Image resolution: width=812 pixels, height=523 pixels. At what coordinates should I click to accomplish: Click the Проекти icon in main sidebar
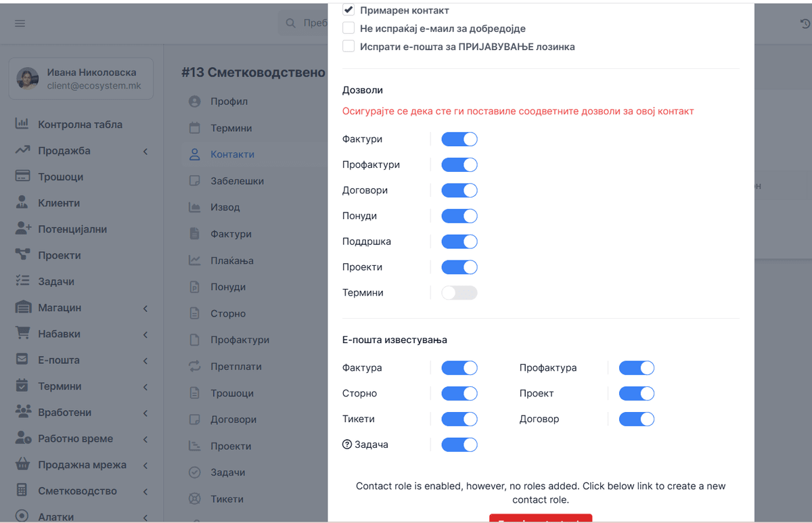[x=22, y=254]
